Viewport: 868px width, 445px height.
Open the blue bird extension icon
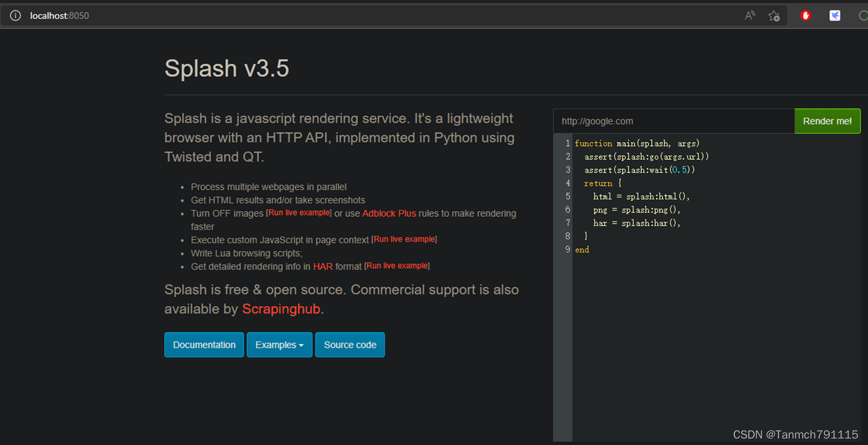click(835, 16)
